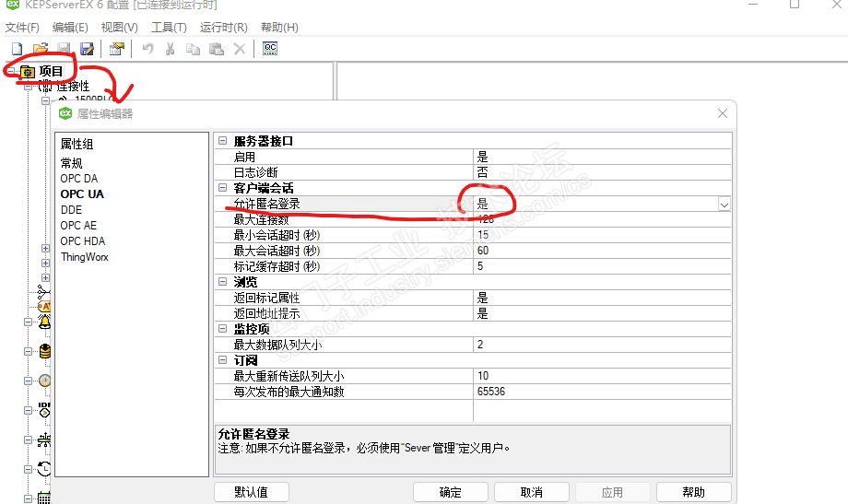Select the OPC HDA property group

[83, 241]
